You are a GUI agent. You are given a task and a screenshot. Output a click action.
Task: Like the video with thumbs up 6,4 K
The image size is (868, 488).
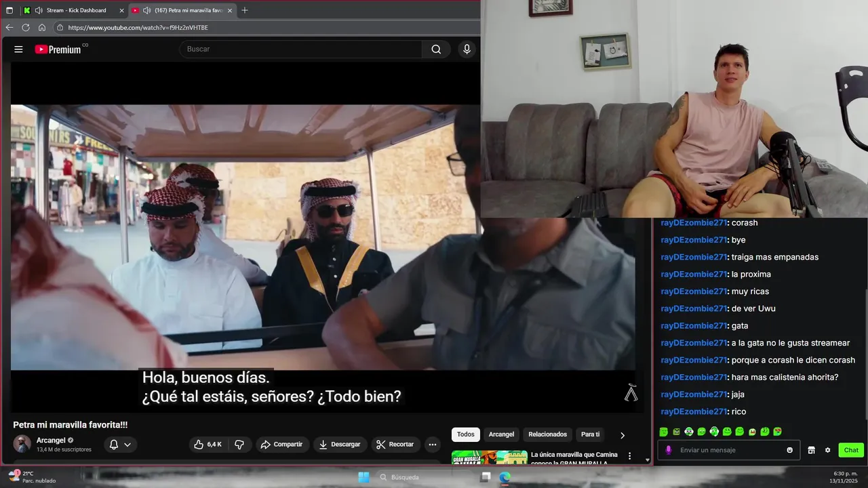pos(208,445)
